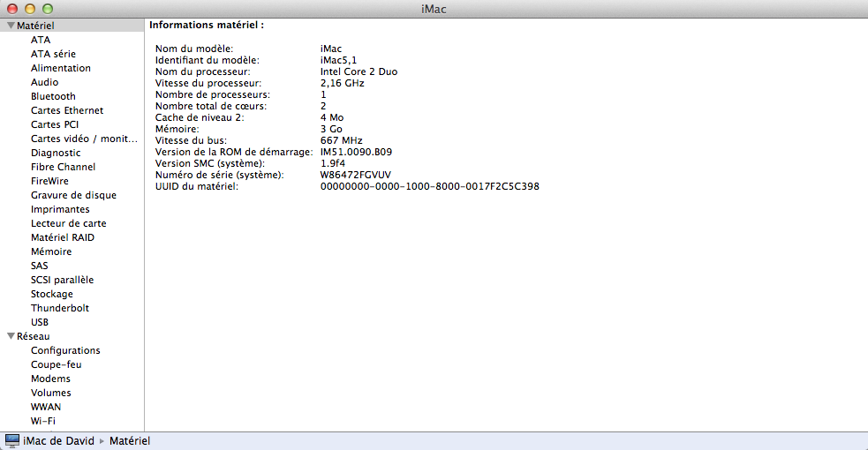Select Alimentation in the sidebar
This screenshot has height=450, width=868.
click(61, 68)
